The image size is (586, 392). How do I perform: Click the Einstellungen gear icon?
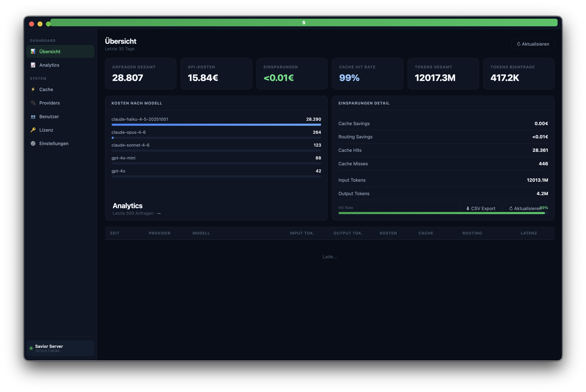pos(33,143)
